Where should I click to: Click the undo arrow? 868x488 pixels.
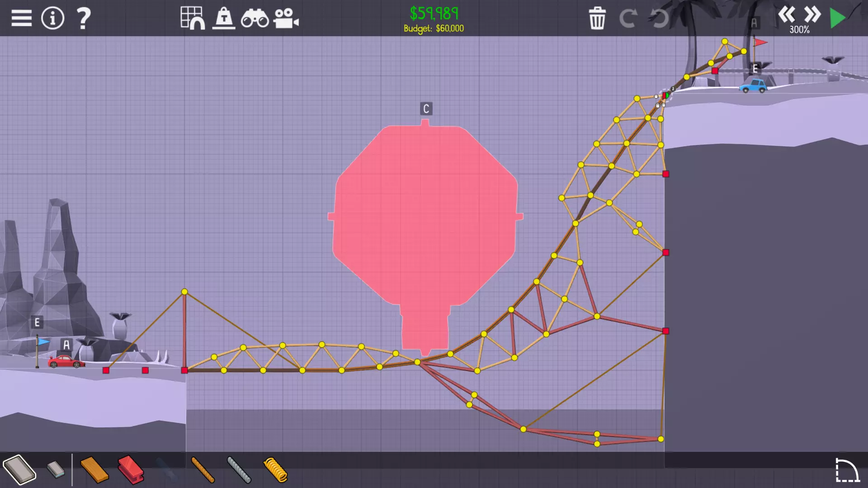659,19
